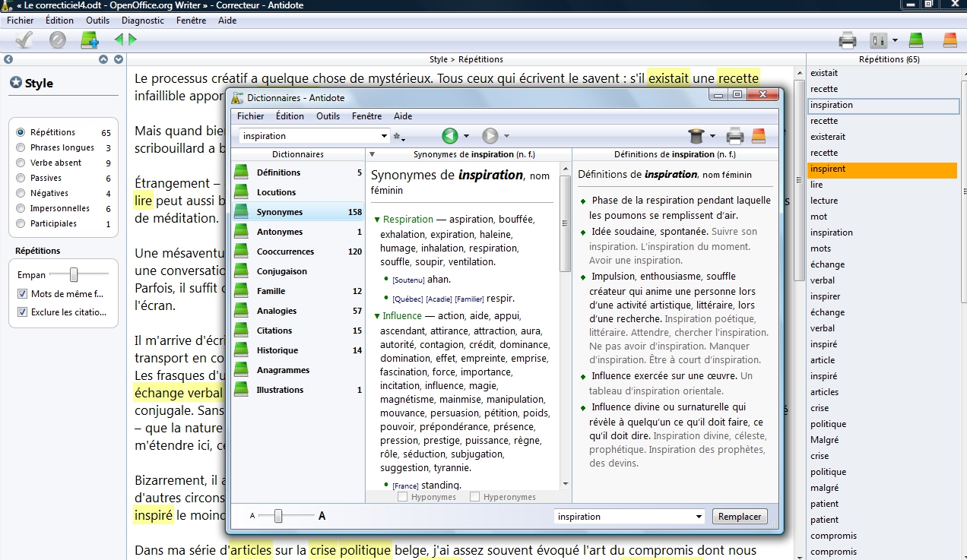Click the checkmark correct icon in Correcteur toolbar
This screenshot has height=560, width=967.
coord(24,40)
